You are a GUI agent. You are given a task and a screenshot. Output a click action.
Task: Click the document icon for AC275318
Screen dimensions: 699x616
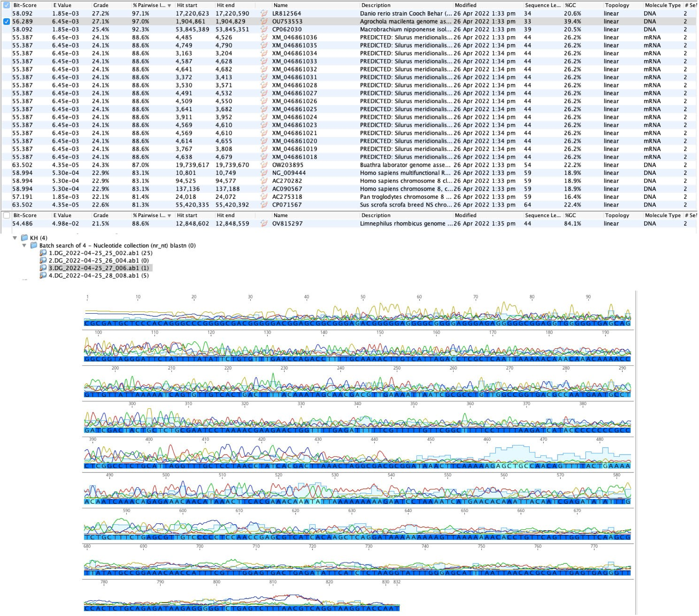click(x=264, y=197)
